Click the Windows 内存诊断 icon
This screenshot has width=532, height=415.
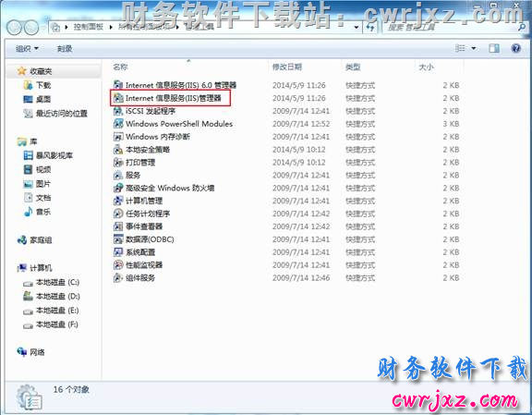(x=118, y=137)
